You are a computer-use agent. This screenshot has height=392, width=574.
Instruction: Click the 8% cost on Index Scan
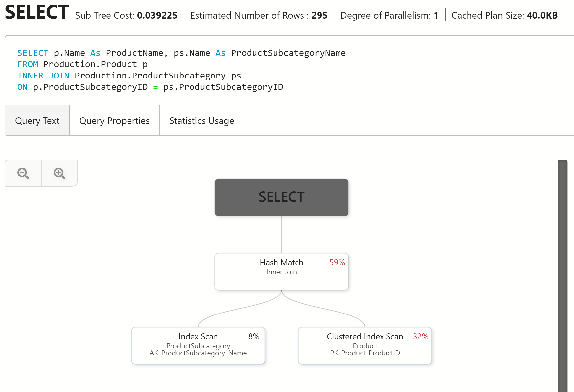[254, 336]
